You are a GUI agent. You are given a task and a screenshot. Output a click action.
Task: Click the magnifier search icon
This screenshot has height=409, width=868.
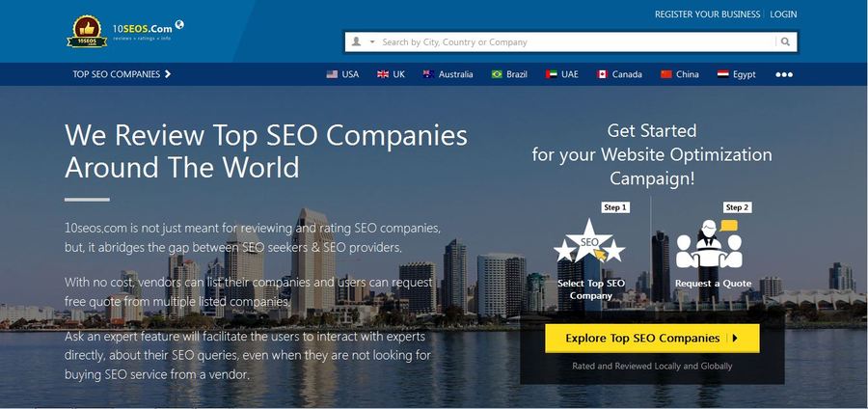785,42
